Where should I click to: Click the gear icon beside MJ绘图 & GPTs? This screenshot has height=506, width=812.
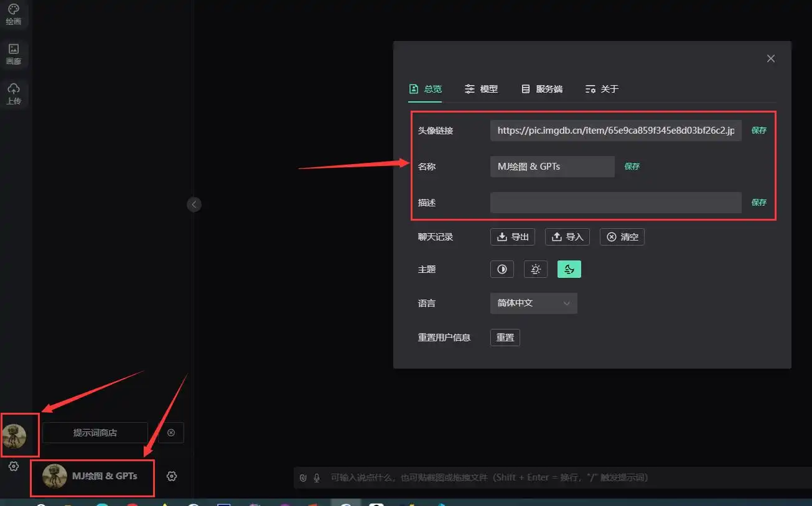(171, 476)
